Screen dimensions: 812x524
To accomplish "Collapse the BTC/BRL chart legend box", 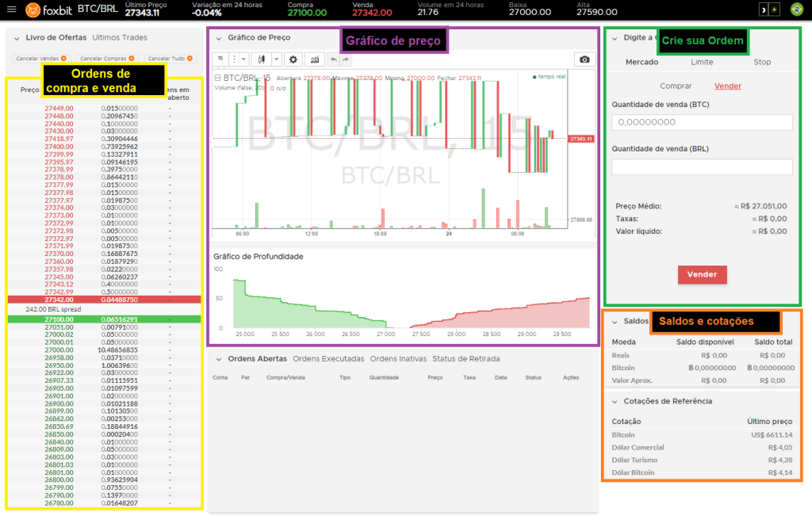I will [217, 78].
